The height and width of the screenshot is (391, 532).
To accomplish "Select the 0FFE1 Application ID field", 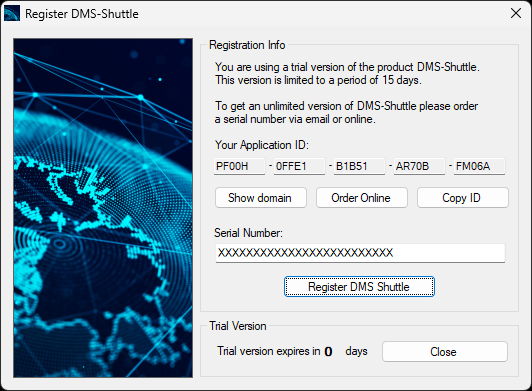I will coord(300,166).
